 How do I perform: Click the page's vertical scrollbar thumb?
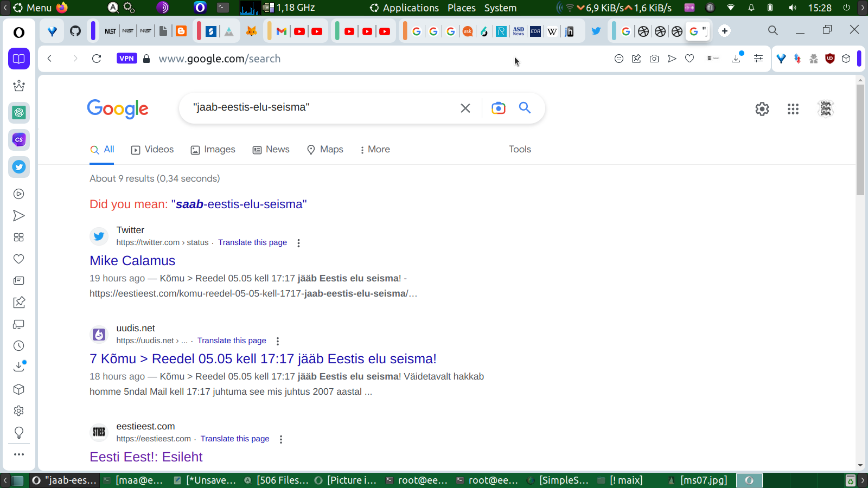pyautogui.click(x=860, y=140)
